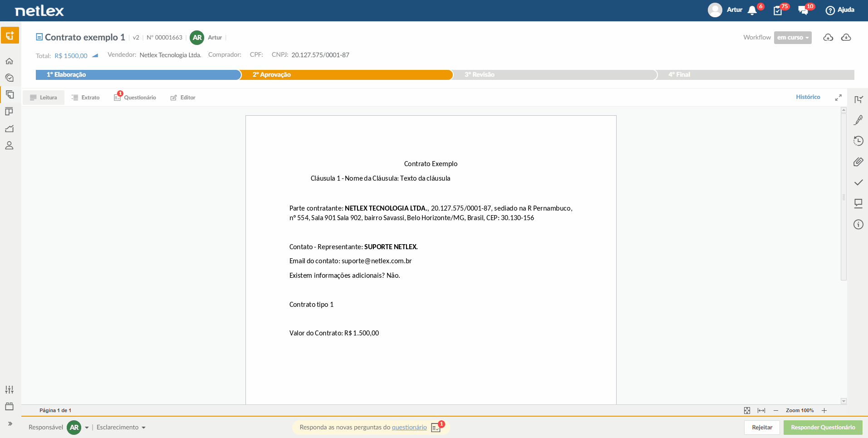Switch to the Editor tab
The height and width of the screenshot is (438, 868).
(x=183, y=98)
